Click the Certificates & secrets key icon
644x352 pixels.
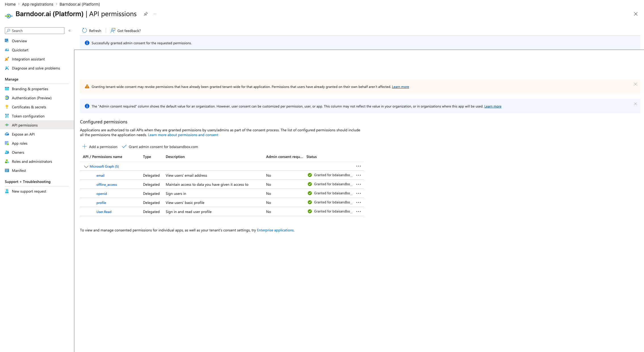[x=7, y=107]
